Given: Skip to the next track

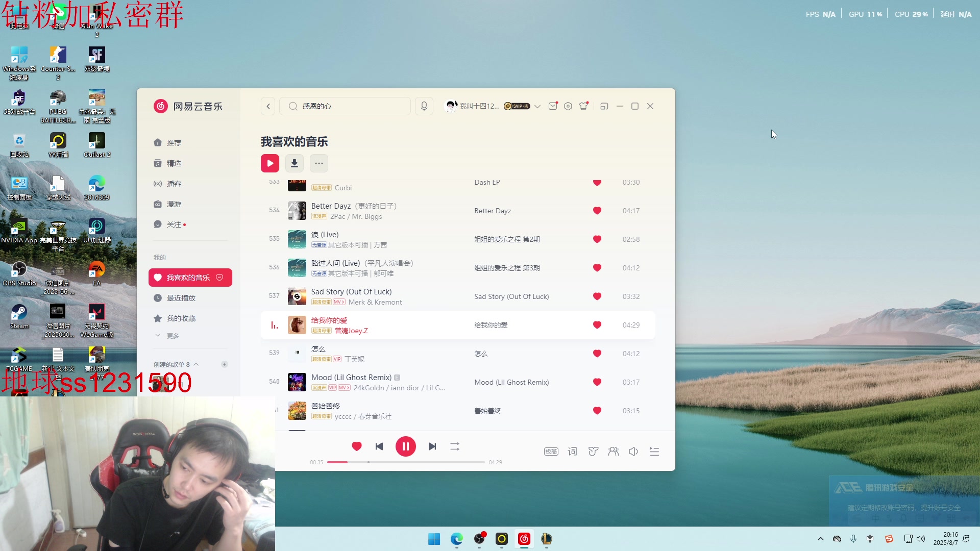Looking at the screenshot, I should pyautogui.click(x=432, y=446).
